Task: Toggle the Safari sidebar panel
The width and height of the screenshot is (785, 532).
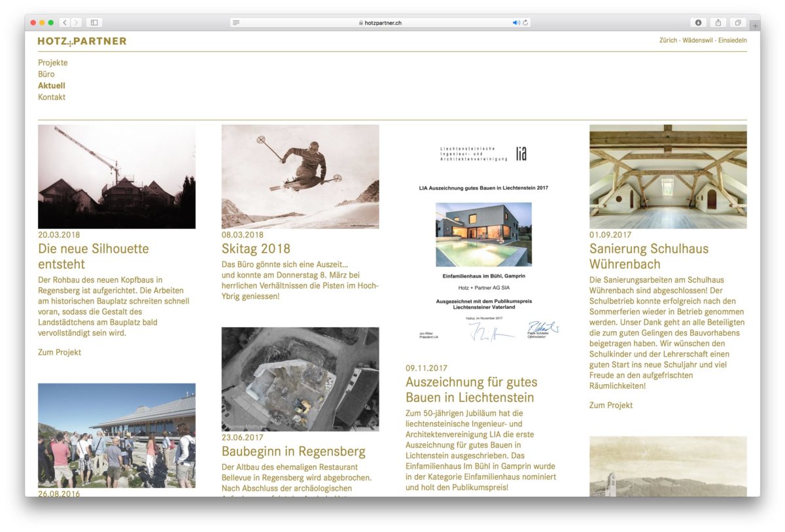Action: (94, 23)
